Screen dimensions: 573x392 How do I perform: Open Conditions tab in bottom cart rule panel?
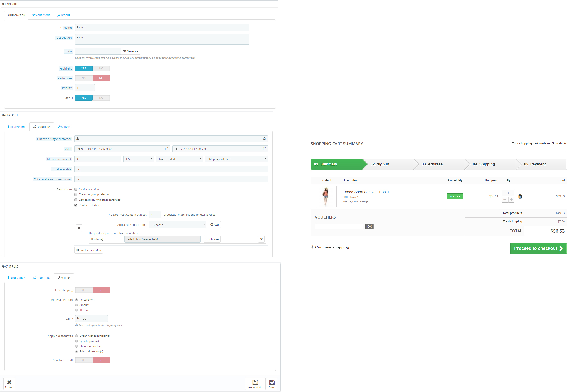41,278
